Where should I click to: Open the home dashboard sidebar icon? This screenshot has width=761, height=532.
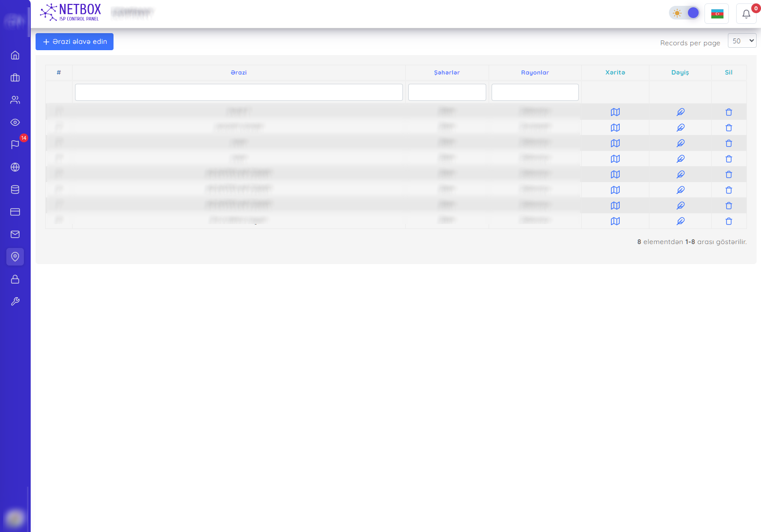point(15,55)
